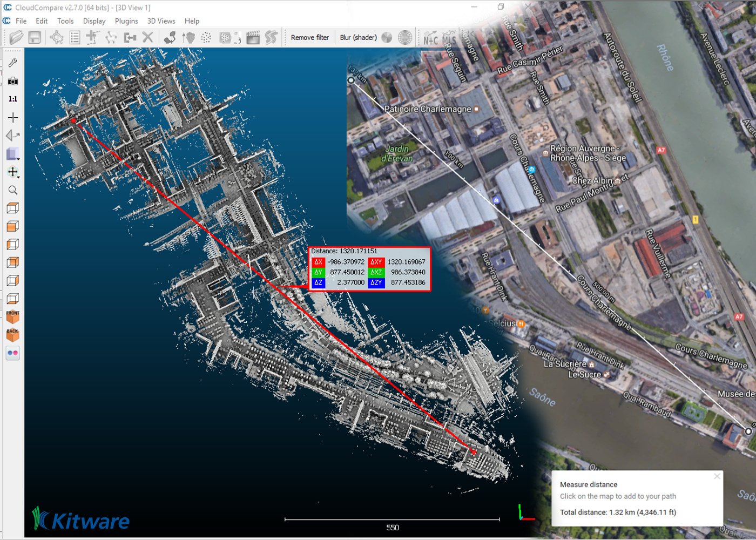Image resolution: width=756 pixels, height=540 pixels.
Task: Click the animation clapperboard icon
Action: click(x=253, y=37)
